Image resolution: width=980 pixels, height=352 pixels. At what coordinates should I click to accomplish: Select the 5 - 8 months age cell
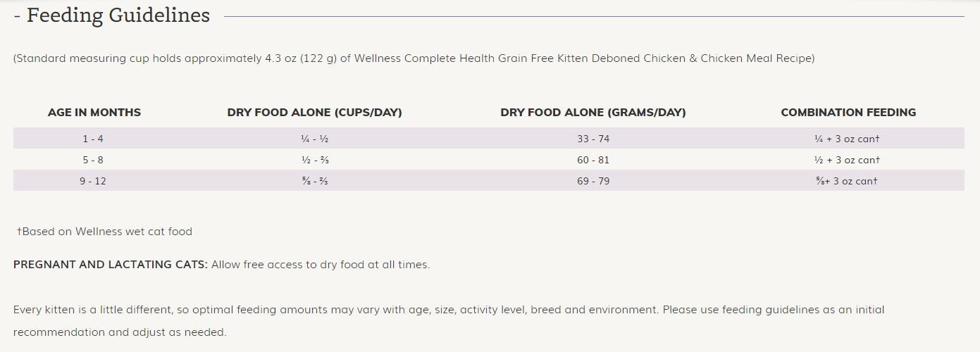click(x=93, y=160)
